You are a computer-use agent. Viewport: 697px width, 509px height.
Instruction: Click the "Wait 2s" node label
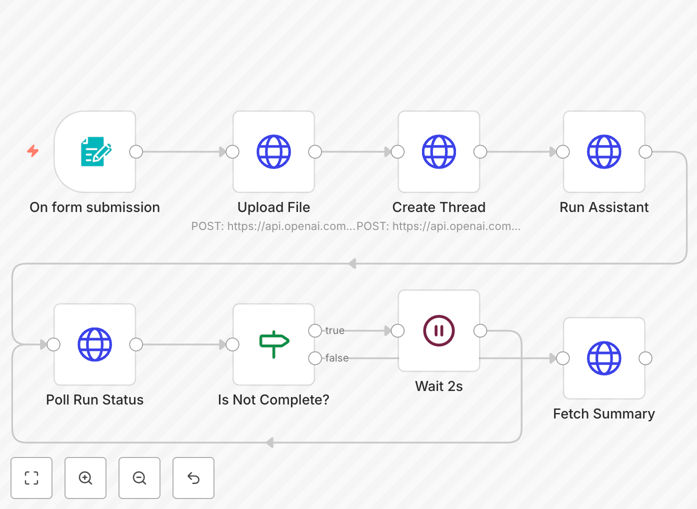point(439,386)
